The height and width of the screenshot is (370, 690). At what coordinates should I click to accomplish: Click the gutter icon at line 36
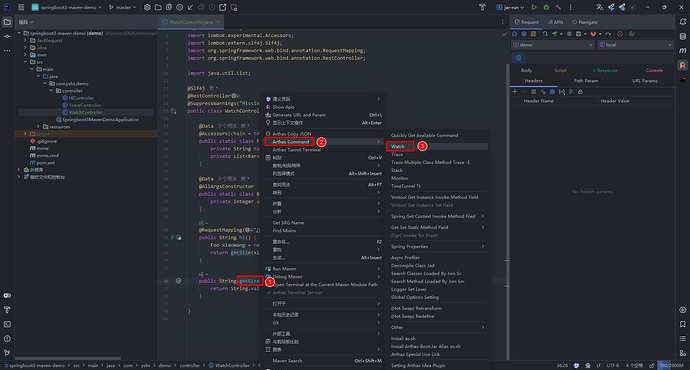179,281
